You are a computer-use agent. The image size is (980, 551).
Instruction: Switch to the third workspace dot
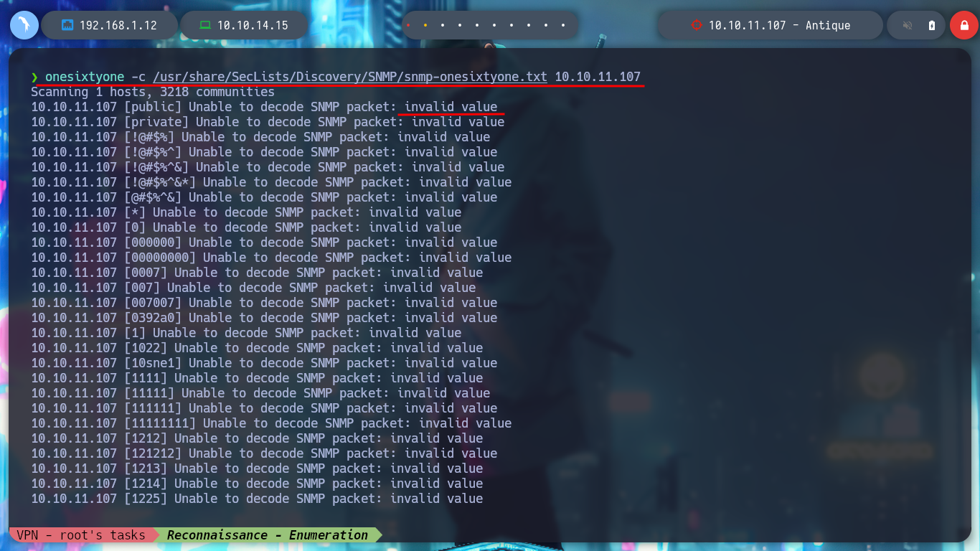443,25
